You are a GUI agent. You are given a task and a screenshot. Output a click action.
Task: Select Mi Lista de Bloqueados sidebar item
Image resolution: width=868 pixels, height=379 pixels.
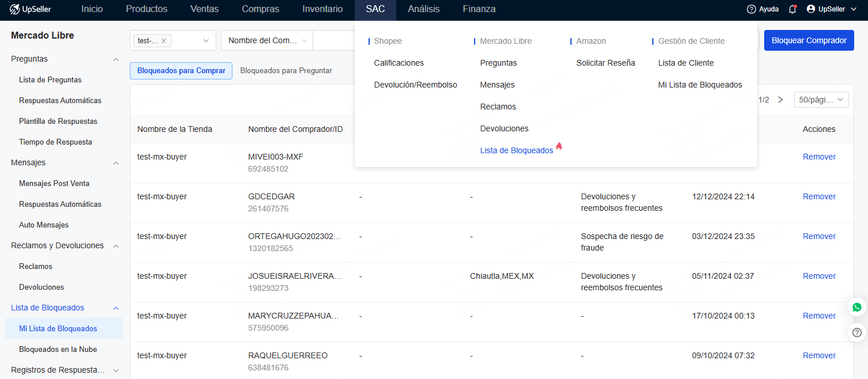tap(63, 329)
